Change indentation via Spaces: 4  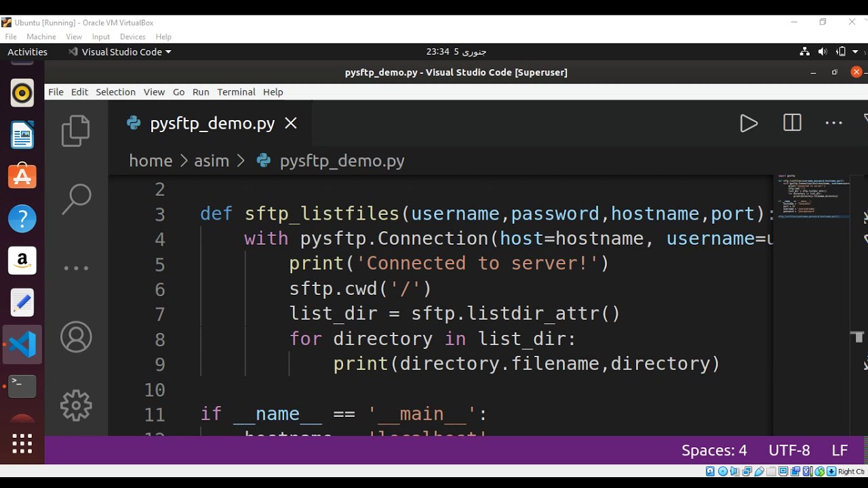tap(714, 451)
